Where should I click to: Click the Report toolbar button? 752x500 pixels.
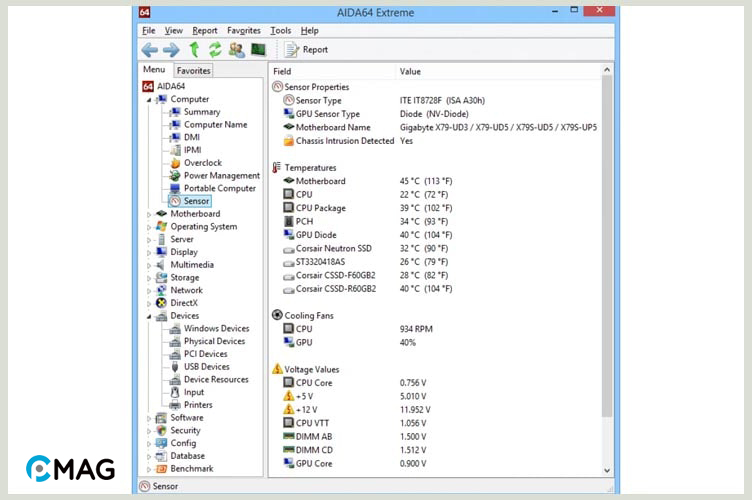click(306, 50)
